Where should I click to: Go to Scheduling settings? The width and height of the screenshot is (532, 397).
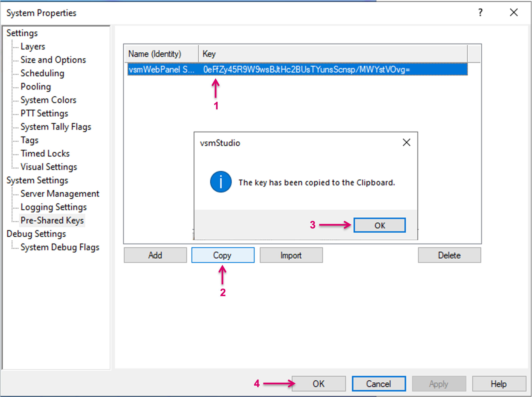42,73
